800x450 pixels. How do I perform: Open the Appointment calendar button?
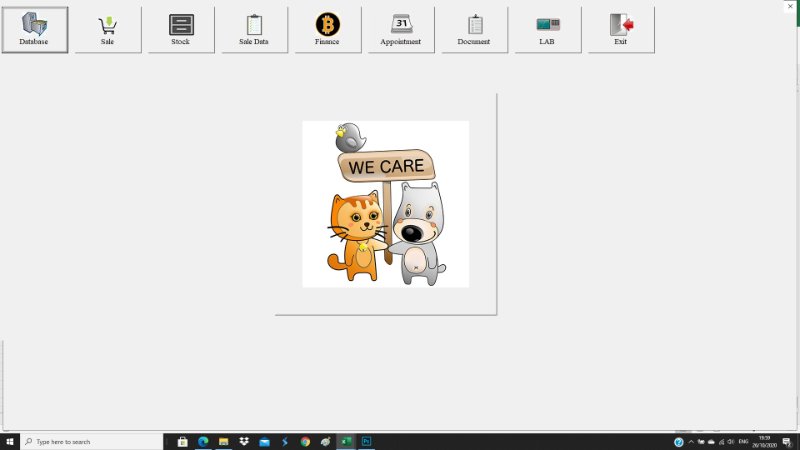(x=400, y=30)
